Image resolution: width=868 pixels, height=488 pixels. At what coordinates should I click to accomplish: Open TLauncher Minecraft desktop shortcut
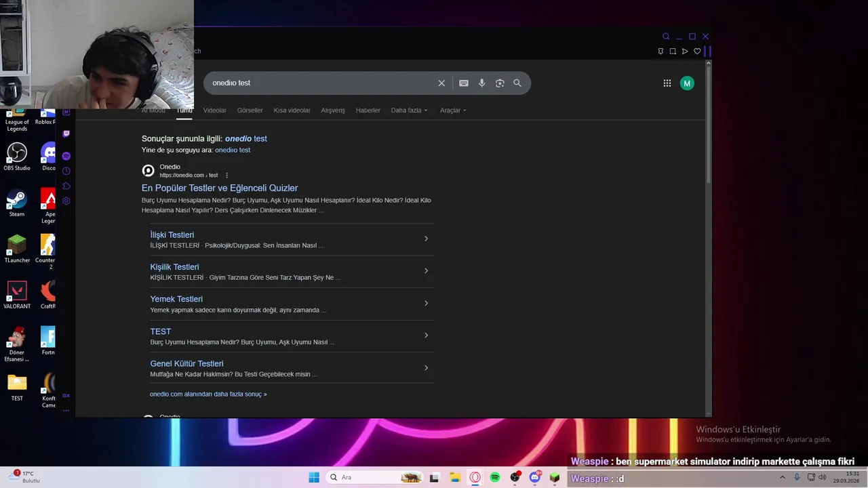(17, 249)
